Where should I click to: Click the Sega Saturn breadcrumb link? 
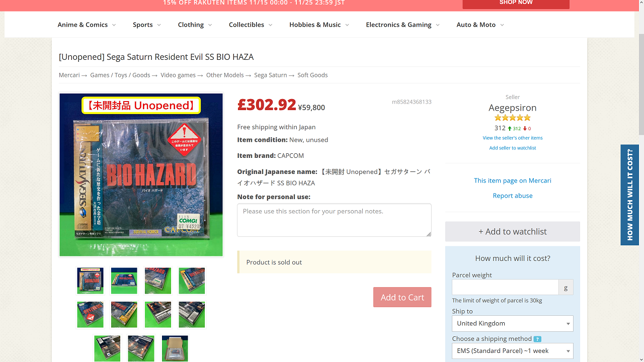pyautogui.click(x=270, y=75)
